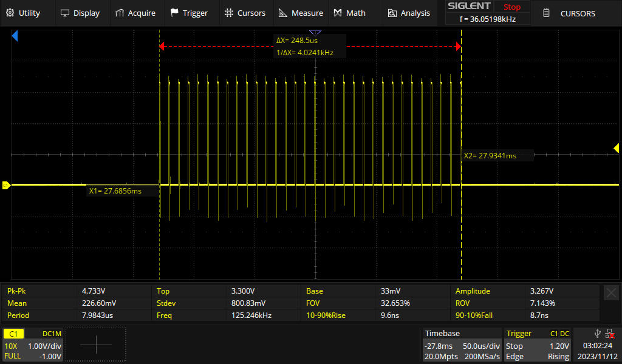Click the red Stop acquisition indicator
This screenshot has height=364, width=622.
511,7
